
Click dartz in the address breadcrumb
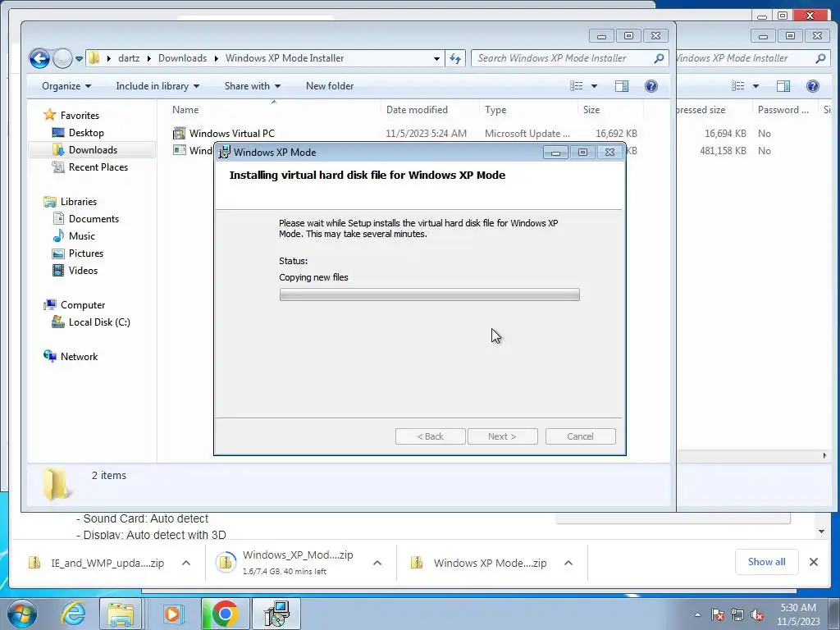coord(129,58)
